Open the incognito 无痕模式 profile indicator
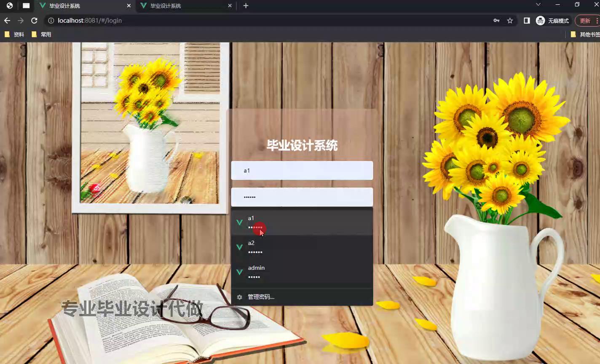The width and height of the screenshot is (600, 364). pos(552,21)
